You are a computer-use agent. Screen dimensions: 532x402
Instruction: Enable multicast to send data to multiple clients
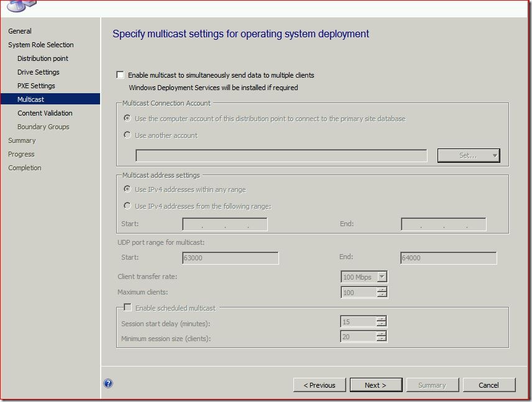(121, 75)
